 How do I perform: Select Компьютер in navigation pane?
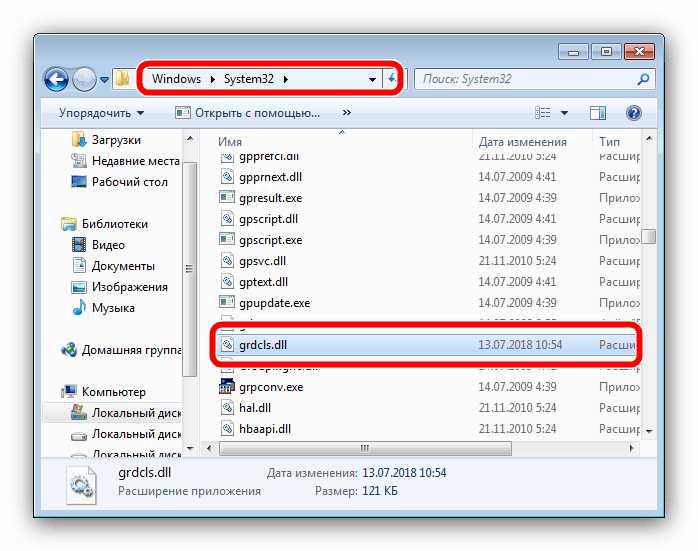pyautogui.click(x=103, y=392)
